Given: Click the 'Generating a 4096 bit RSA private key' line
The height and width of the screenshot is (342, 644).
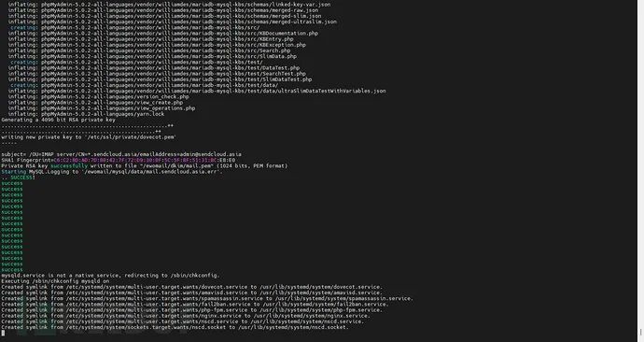Looking at the screenshot, I should point(58,120).
